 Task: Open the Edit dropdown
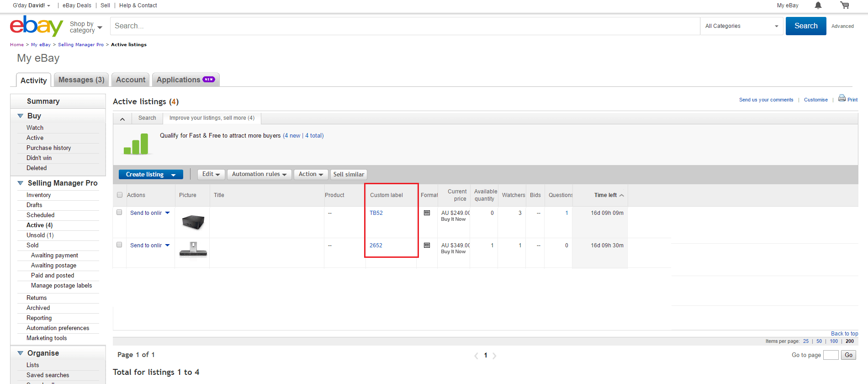point(211,174)
